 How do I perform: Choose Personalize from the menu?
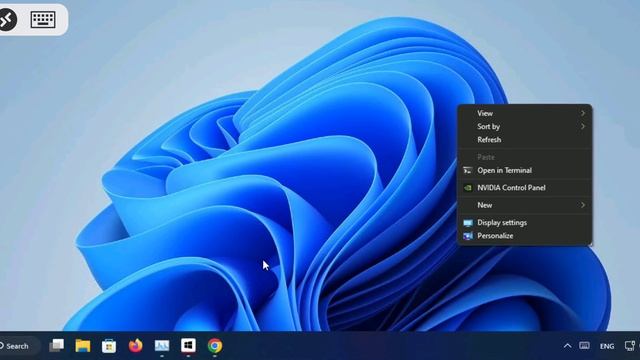[x=524, y=236]
